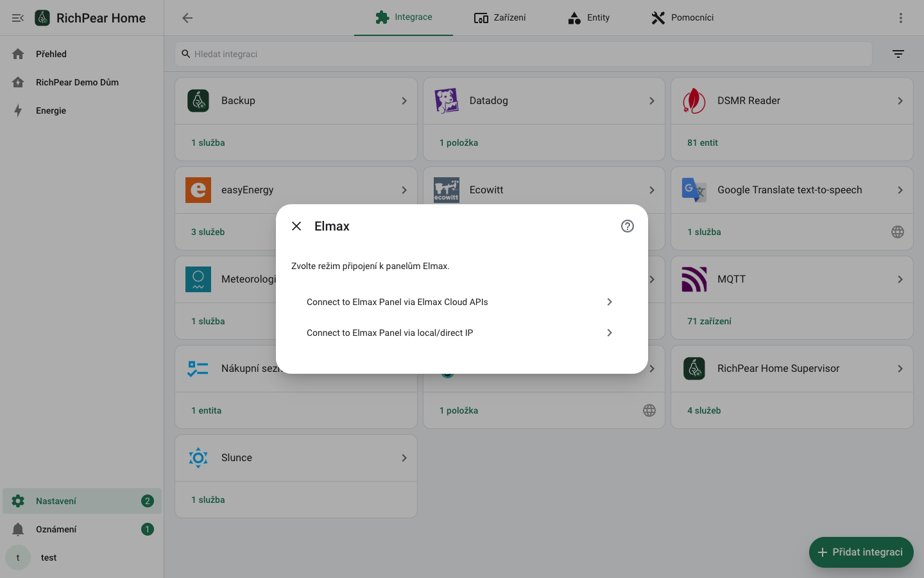Click the Meteorologisk institutt icon
This screenshot has height=578, width=924.
[198, 279]
